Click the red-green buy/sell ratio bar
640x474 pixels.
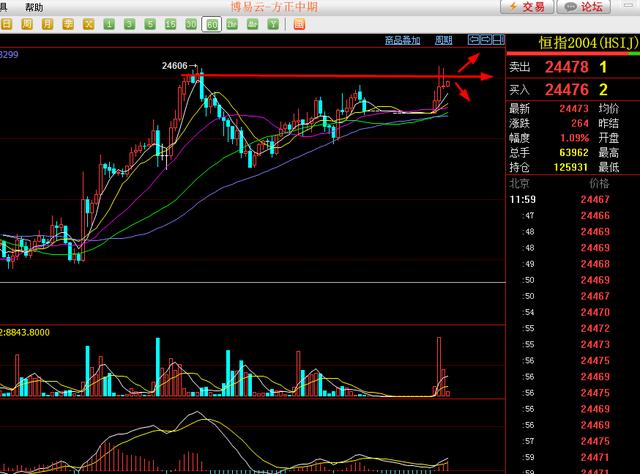coord(573,52)
